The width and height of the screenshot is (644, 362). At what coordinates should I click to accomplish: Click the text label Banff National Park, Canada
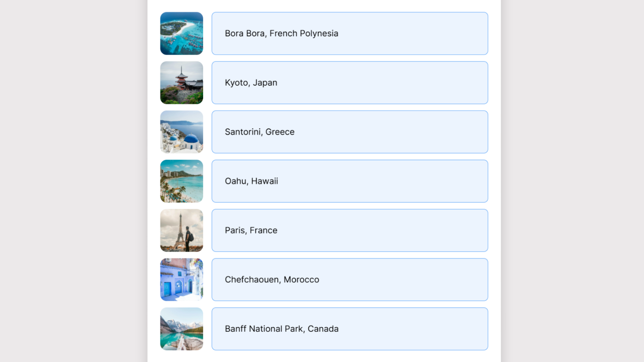(281, 329)
